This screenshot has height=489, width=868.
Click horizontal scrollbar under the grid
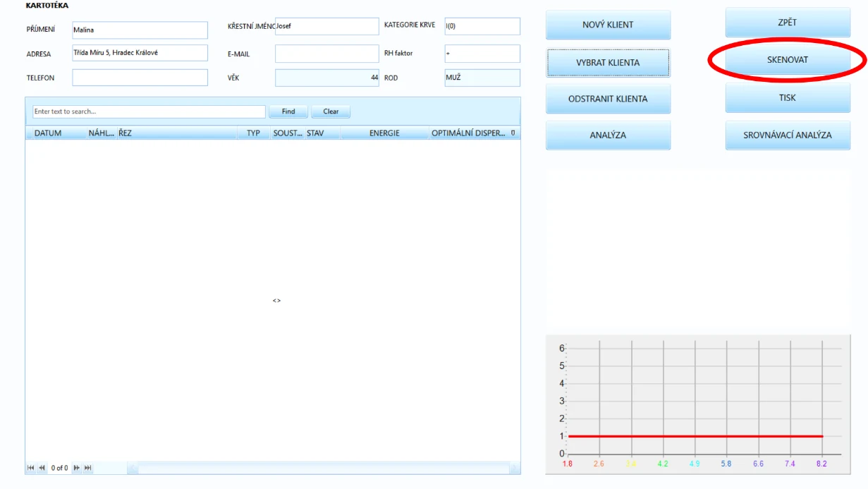tap(323, 468)
